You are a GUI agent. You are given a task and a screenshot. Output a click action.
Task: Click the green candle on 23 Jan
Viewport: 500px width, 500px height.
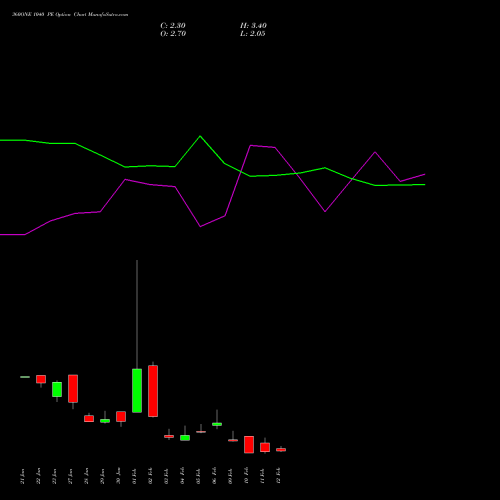coord(57,389)
